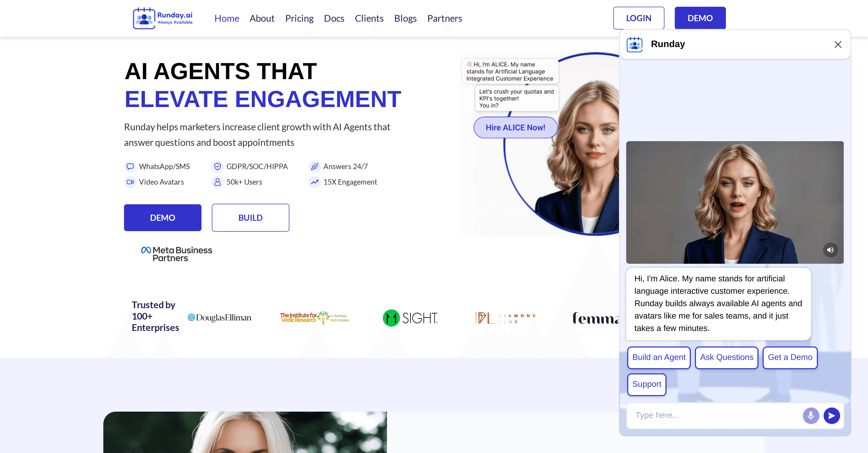Click the Alice avatar video in chat
Viewport: 868px width, 453px height.
coord(734,202)
